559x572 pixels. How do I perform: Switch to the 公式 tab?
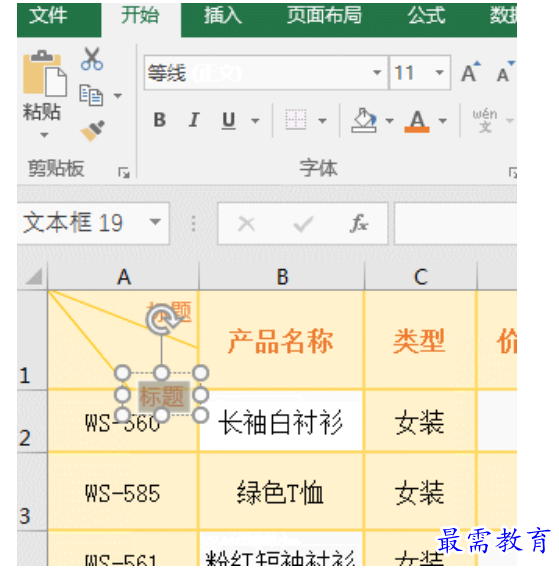(426, 15)
